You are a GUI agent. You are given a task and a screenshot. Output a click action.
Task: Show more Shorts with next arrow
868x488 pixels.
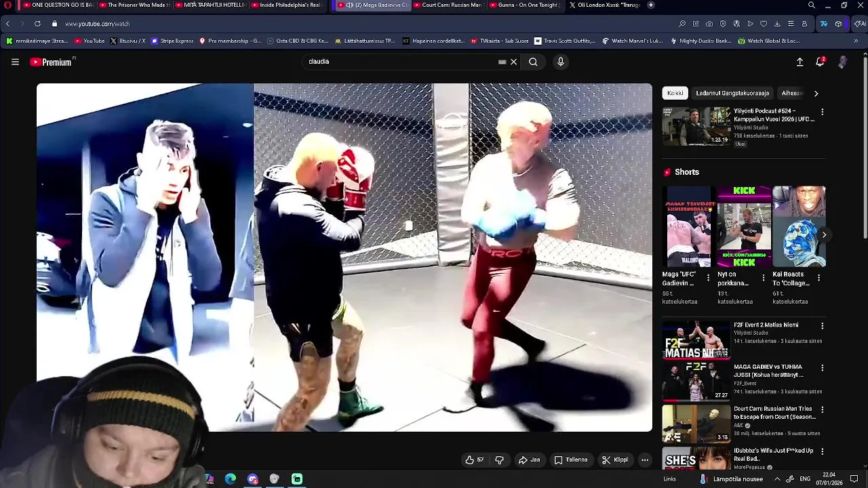click(x=824, y=235)
